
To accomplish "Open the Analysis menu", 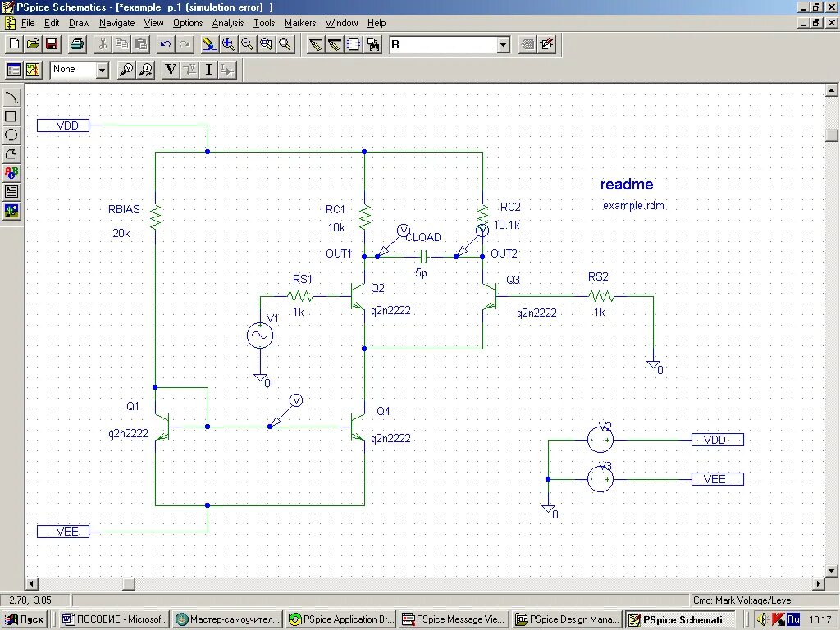I will tap(228, 23).
